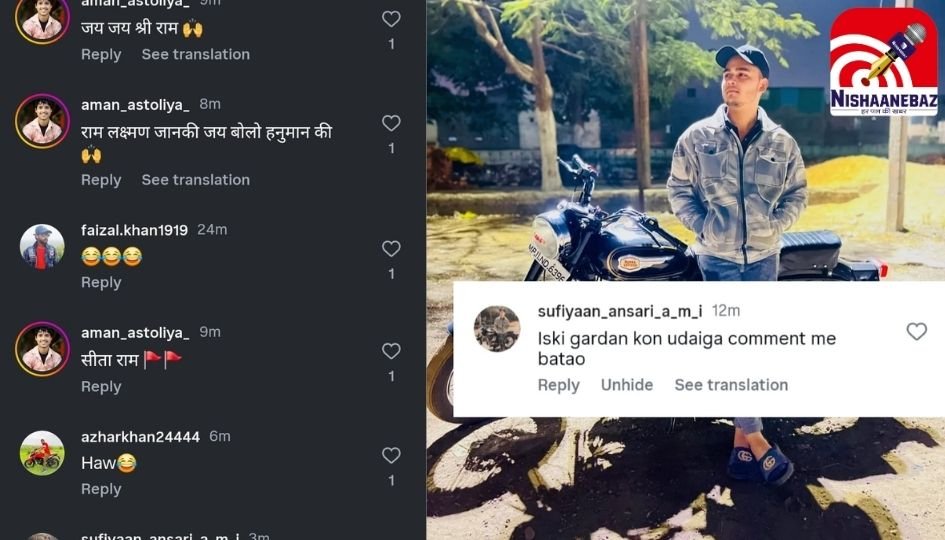Like sufiyaan_ansari_a_m_i's highlighted comment

(916, 331)
